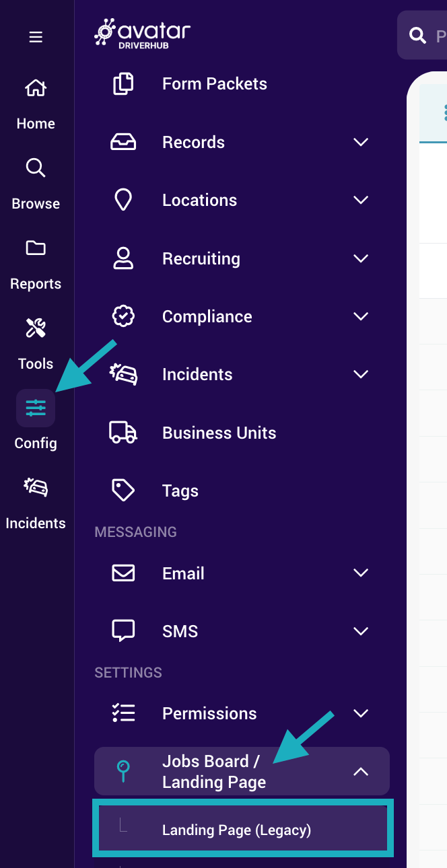Image resolution: width=447 pixels, height=868 pixels.
Task: Click the magnifier in the search bar
Action: (x=418, y=36)
